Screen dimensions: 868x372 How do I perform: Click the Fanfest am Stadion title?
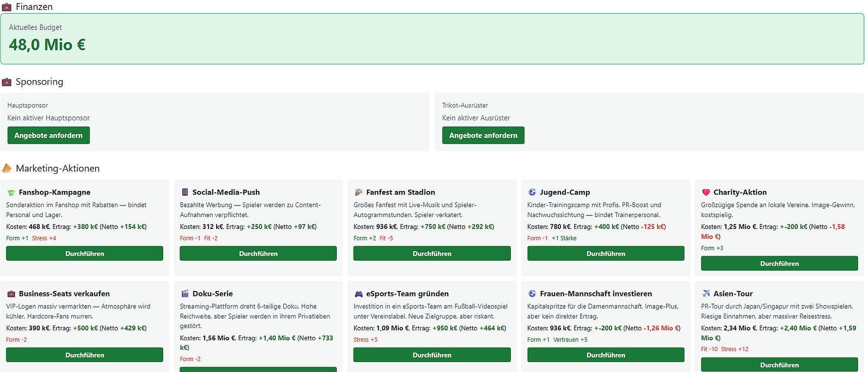tap(401, 192)
